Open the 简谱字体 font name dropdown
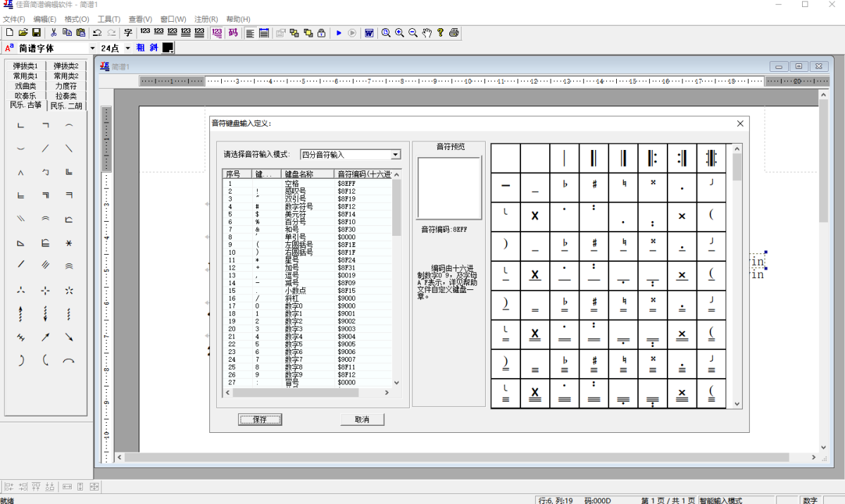 click(92, 48)
